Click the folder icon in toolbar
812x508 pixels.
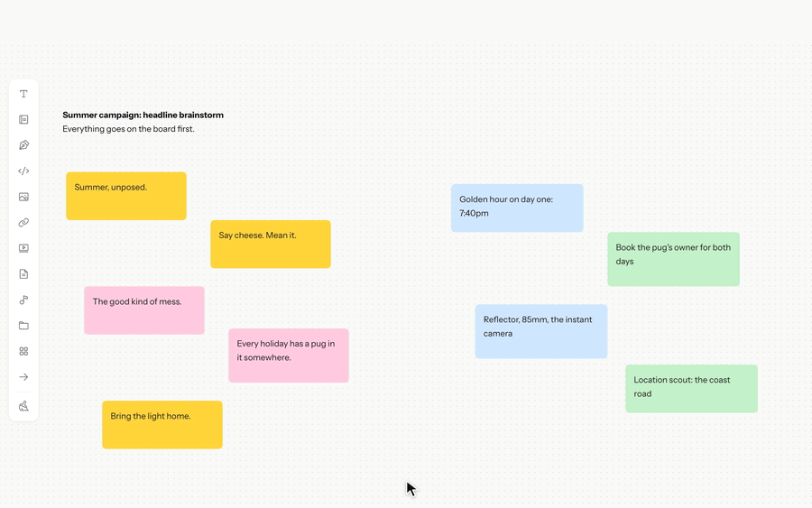point(23,326)
